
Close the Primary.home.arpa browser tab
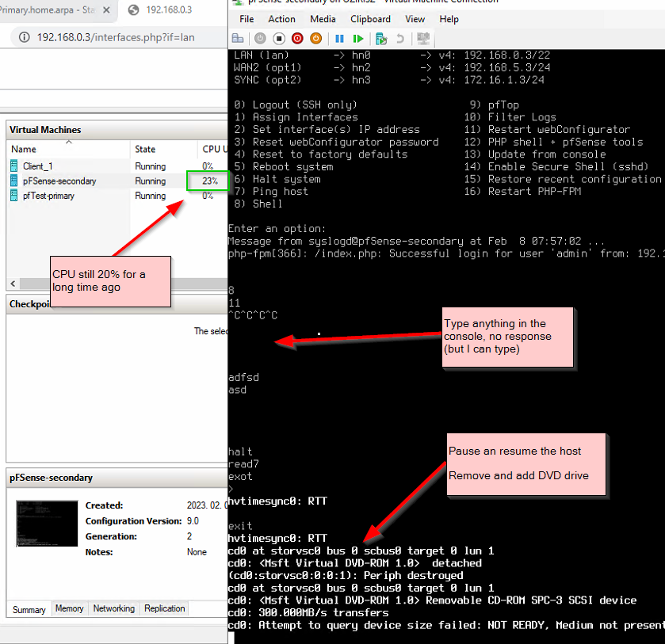click(106, 10)
